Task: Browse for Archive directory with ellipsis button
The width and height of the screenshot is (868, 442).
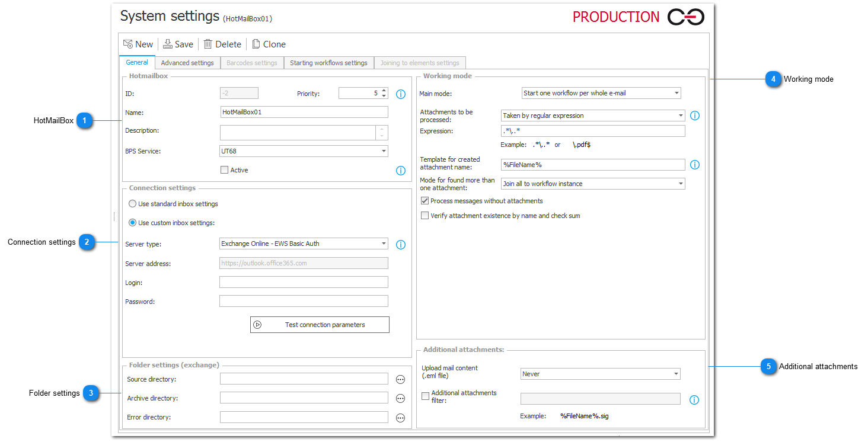Action: [x=400, y=398]
